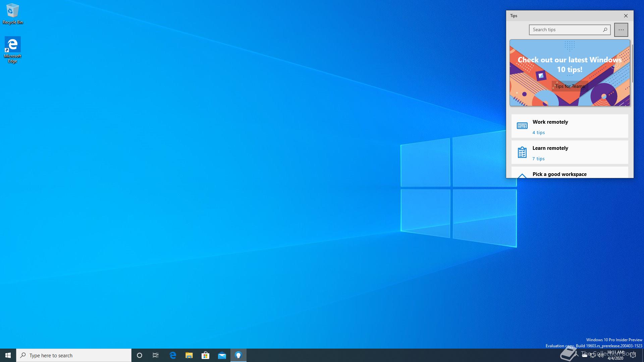Open the Mail app on the taskbar
Image resolution: width=644 pixels, height=362 pixels.
pyautogui.click(x=222, y=355)
